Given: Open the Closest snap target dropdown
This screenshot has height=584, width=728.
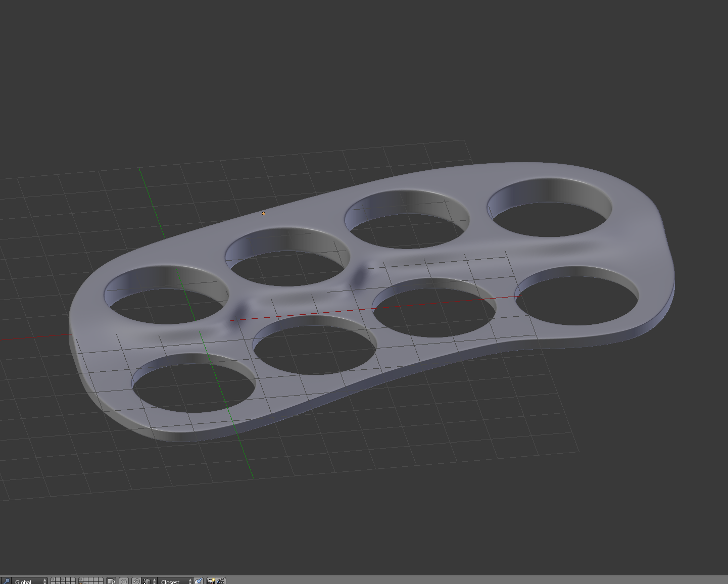Looking at the screenshot, I should 172,580.
